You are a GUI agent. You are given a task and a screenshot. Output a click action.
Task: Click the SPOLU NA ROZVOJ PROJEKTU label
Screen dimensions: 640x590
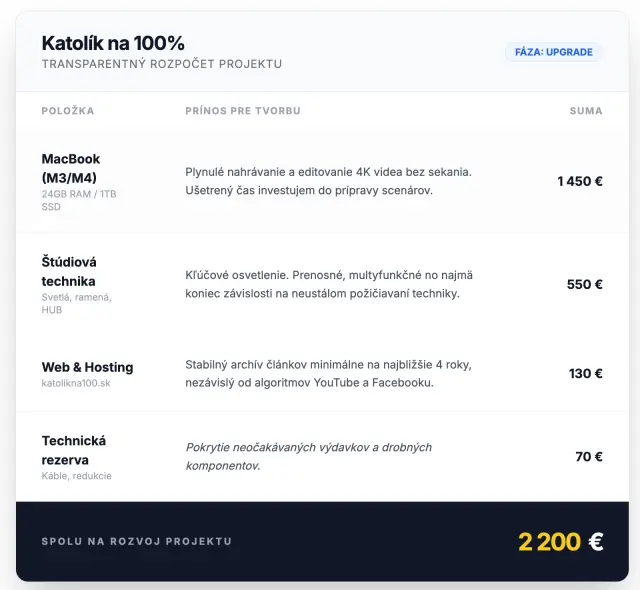(137, 541)
